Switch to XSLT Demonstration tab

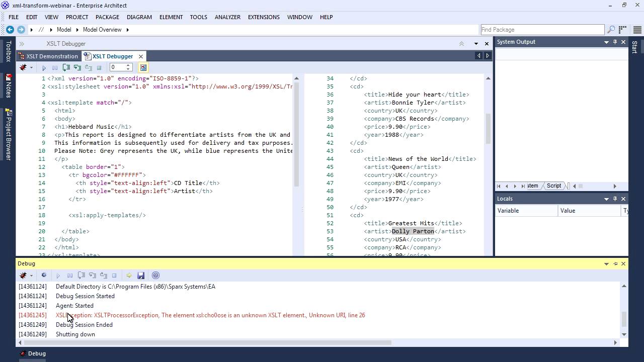pyautogui.click(x=48, y=56)
